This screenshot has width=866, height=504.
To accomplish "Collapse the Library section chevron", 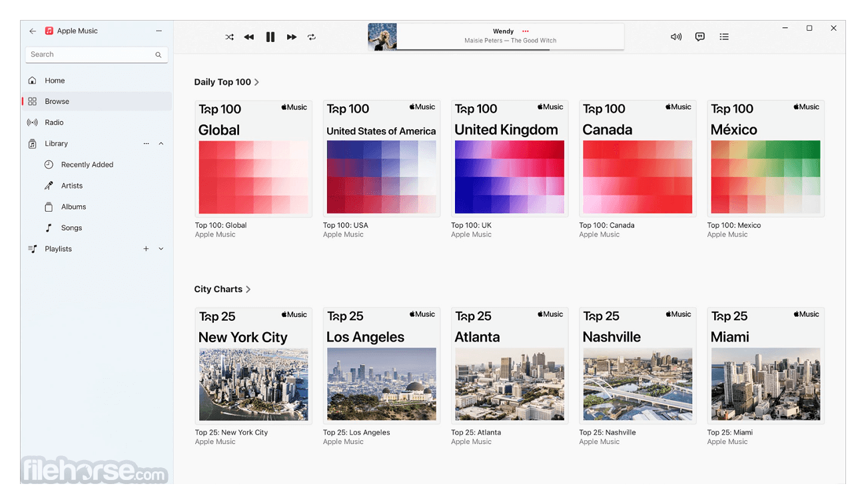I will pos(161,144).
